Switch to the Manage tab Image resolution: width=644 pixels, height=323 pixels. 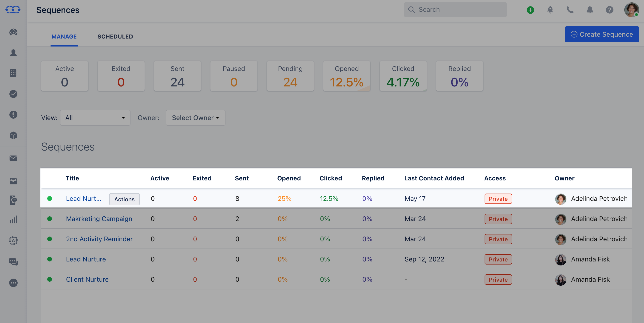pos(64,36)
